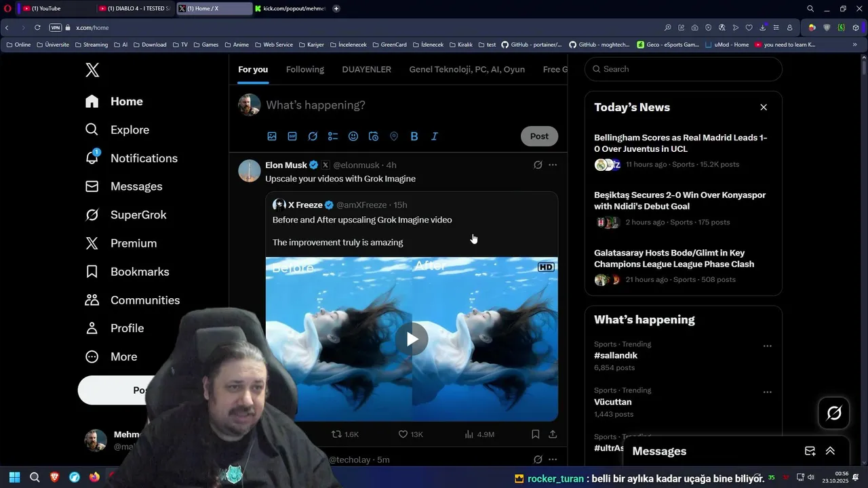868x488 pixels.
Task: Open more options for #sallandık trend
Action: click(767, 346)
